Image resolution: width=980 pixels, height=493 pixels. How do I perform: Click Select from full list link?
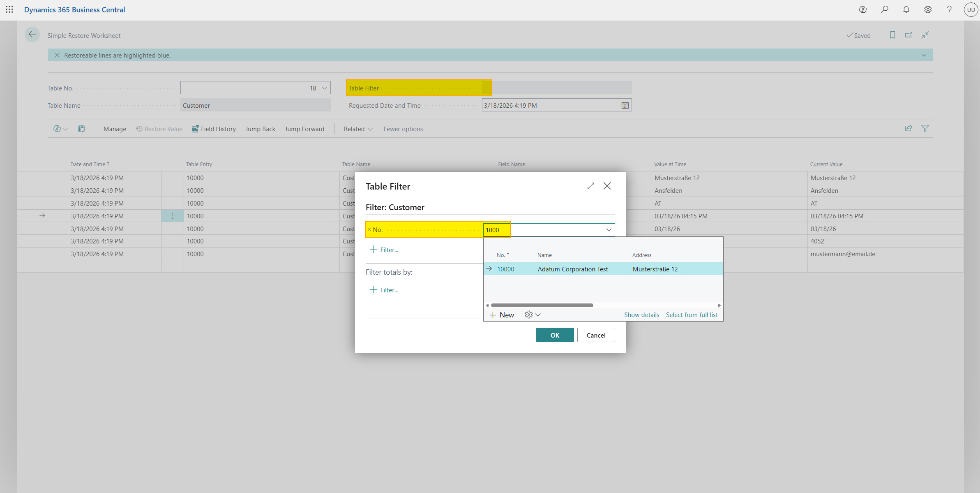(x=692, y=315)
